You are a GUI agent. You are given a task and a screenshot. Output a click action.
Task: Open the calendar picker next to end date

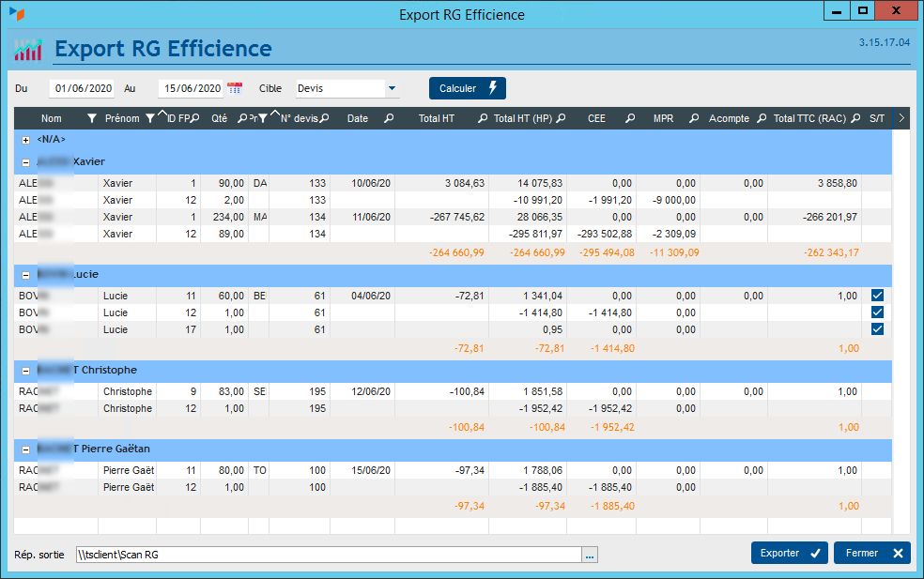(235, 88)
